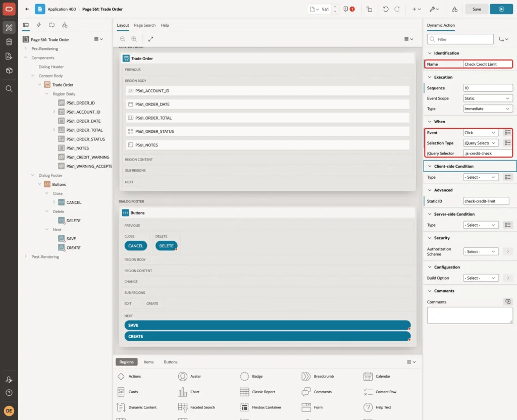Click the property Filter search box

(460, 39)
